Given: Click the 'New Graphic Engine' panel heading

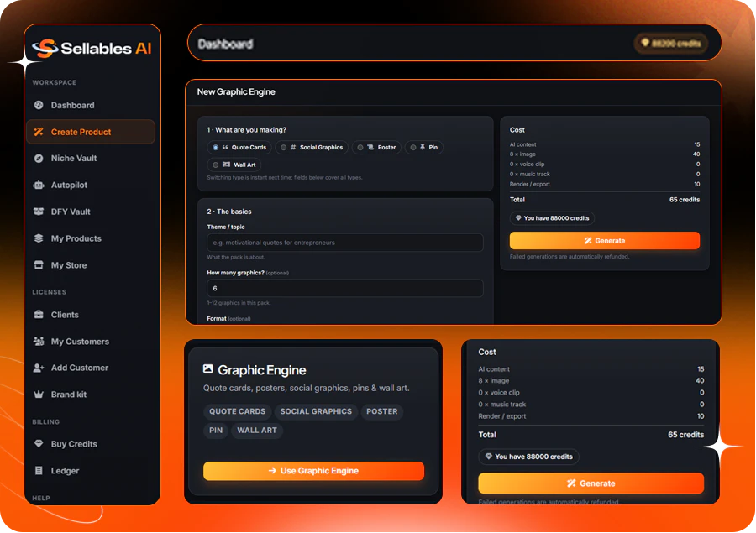Looking at the screenshot, I should point(236,91).
